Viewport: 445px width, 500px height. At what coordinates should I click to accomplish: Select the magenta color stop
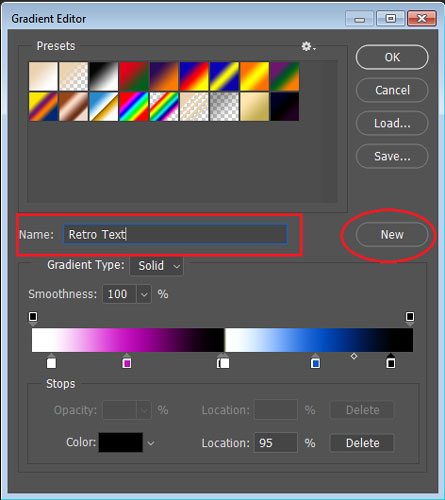127,362
